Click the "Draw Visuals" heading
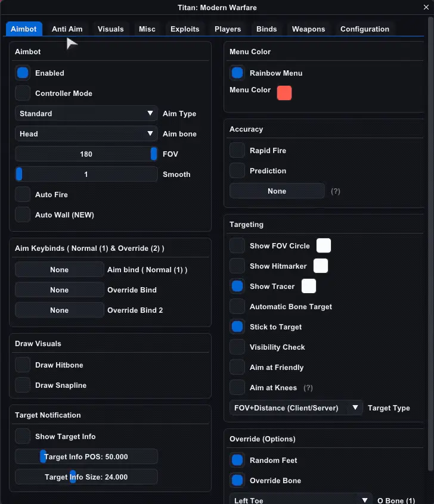The width and height of the screenshot is (434, 504). [x=38, y=344]
